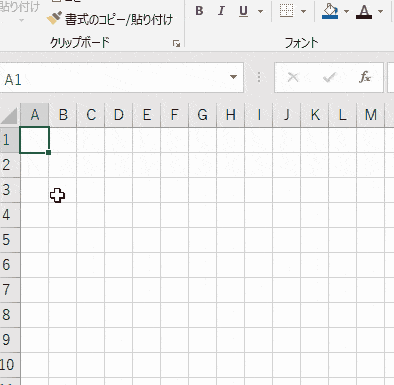
Task: Select column B header
Action: click(x=63, y=115)
